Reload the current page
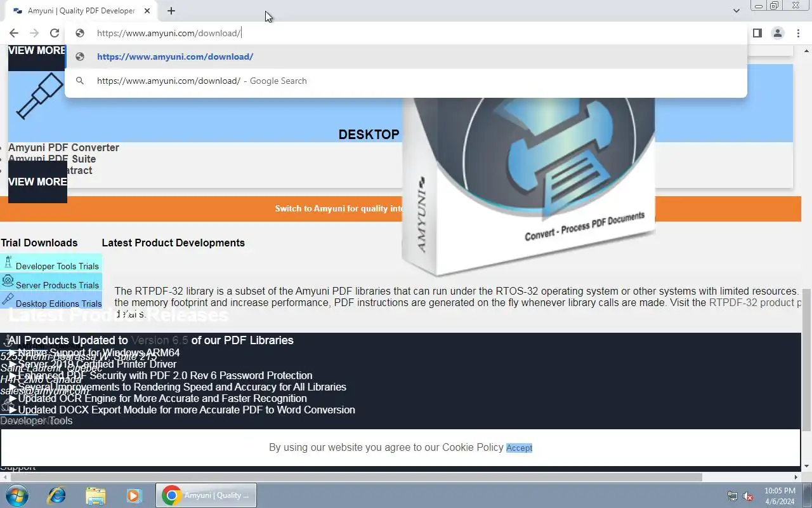Image resolution: width=812 pixels, height=508 pixels. point(55,33)
